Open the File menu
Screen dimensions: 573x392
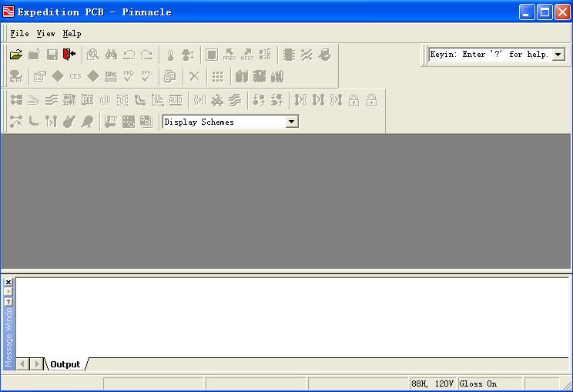[19, 34]
